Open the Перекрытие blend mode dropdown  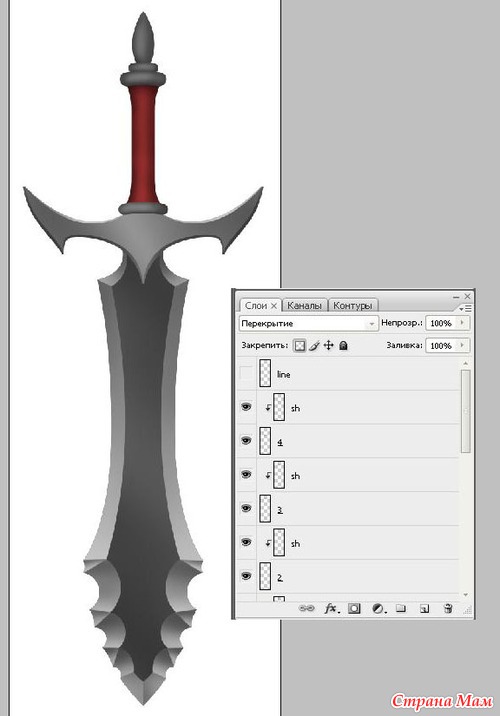click(x=309, y=323)
